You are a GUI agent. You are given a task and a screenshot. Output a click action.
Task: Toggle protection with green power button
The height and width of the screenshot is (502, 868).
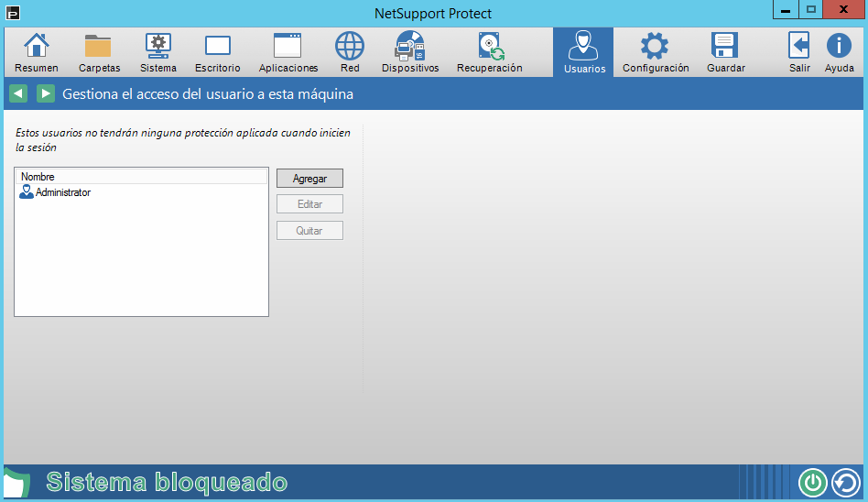813,483
